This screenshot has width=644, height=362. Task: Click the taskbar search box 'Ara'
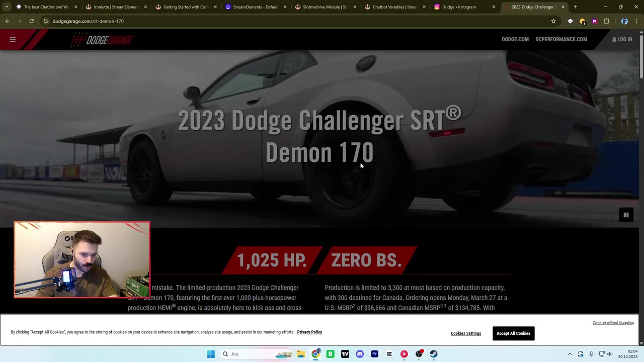click(257, 354)
